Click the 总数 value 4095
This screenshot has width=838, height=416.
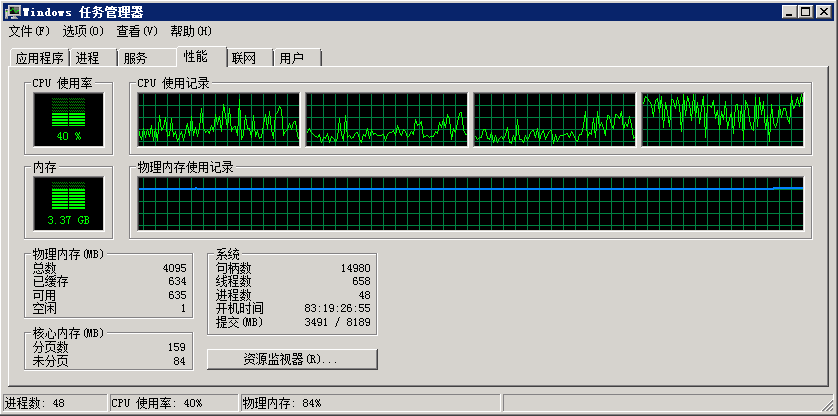coord(175,268)
